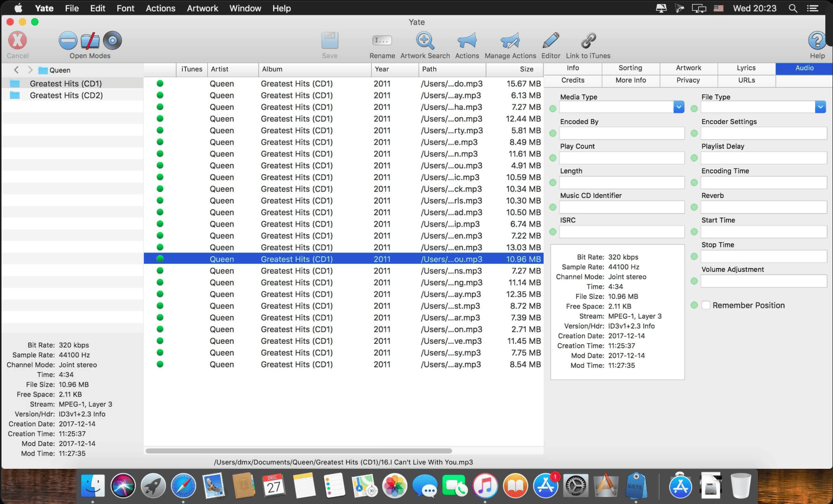Click the iTunes column header

click(191, 69)
